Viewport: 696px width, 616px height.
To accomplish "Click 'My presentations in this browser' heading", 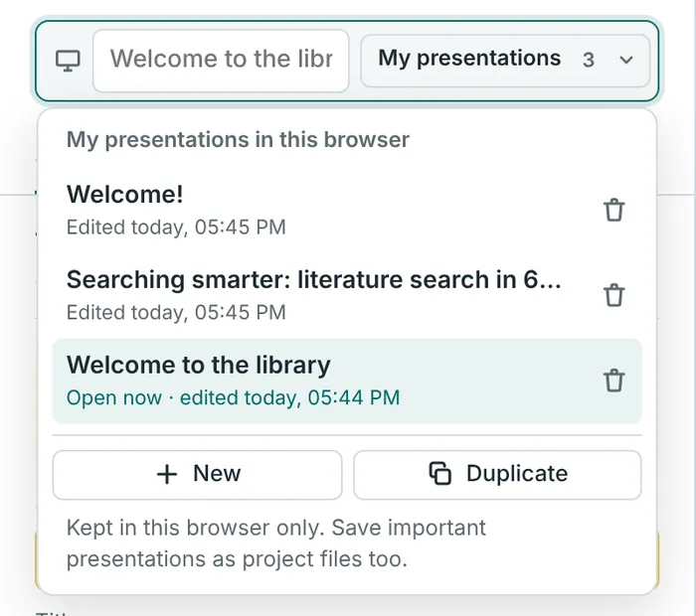I will coord(238,140).
